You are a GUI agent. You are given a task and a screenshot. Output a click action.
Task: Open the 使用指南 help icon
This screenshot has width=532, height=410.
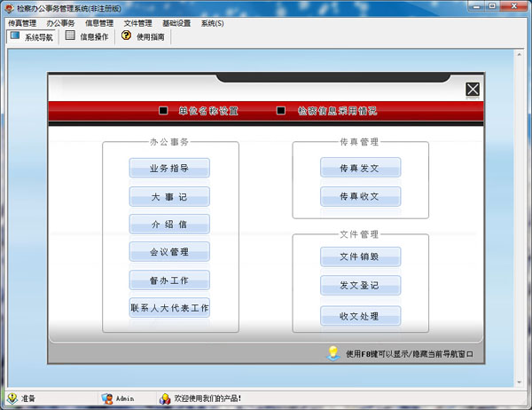pyautogui.click(x=126, y=36)
